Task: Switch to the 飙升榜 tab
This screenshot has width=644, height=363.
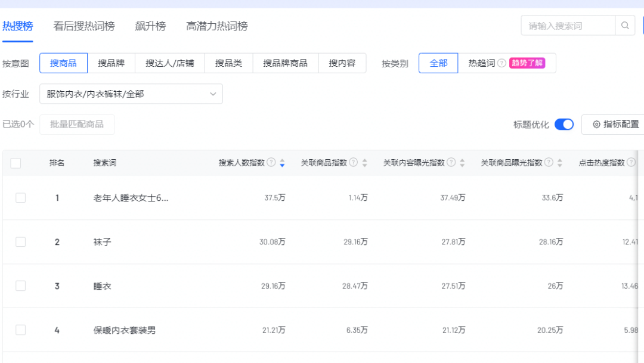Action: click(x=150, y=26)
